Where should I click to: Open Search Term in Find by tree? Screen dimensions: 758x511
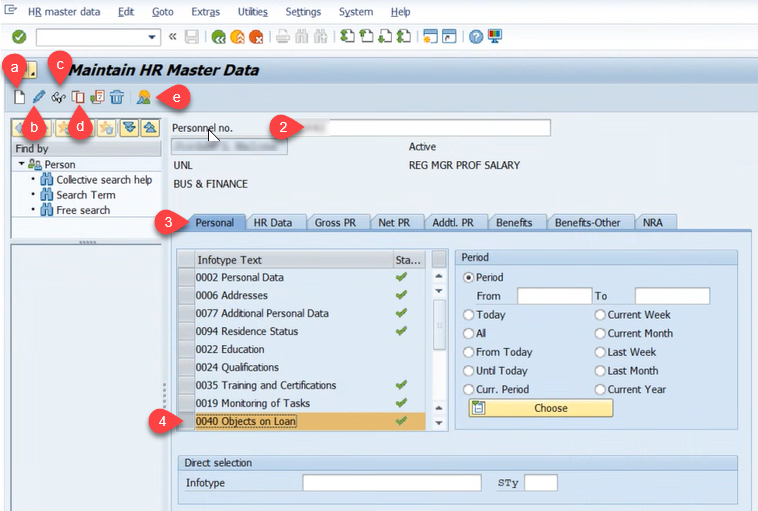[86, 195]
